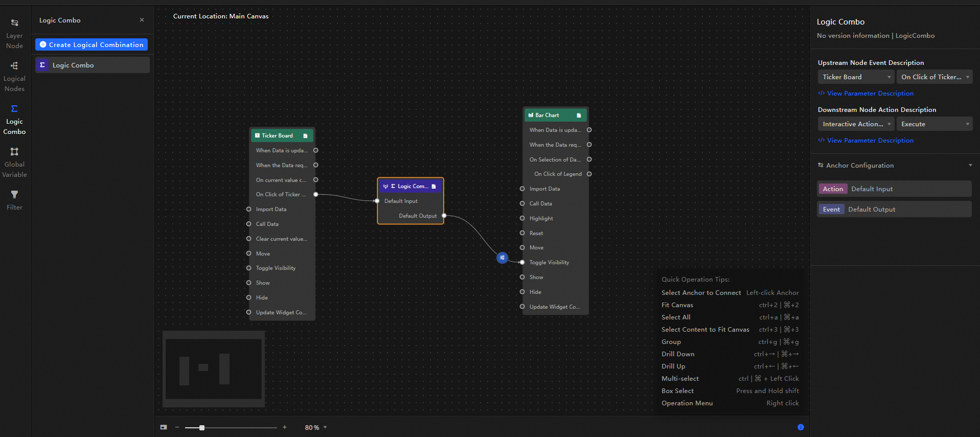Zoom out with the minus button

point(177,427)
